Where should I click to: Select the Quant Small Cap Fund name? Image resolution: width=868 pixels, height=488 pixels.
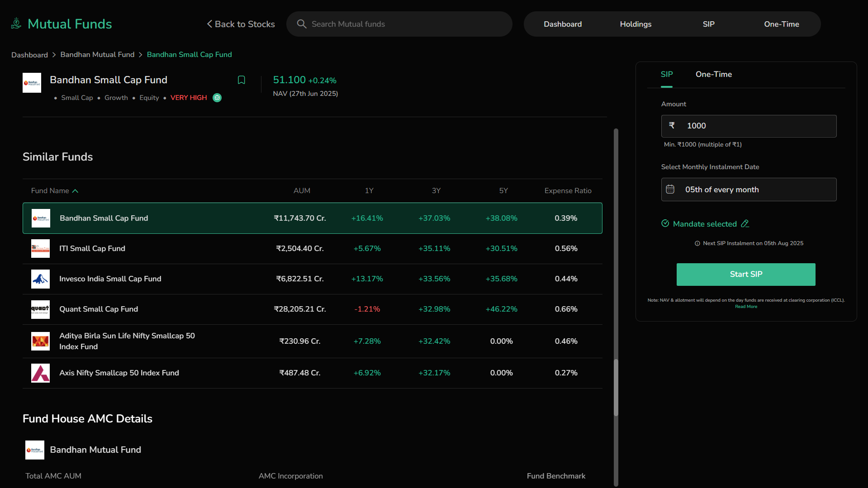tap(99, 309)
